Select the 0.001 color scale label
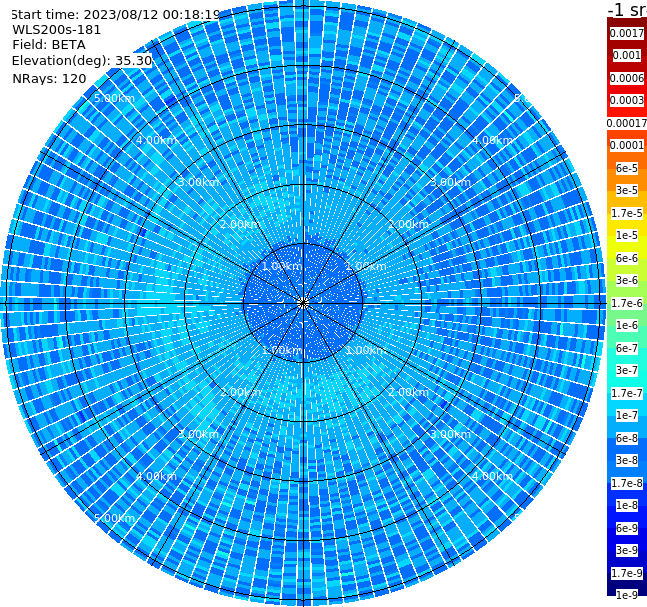Image resolution: width=647 pixels, height=607 pixels. click(x=627, y=55)
